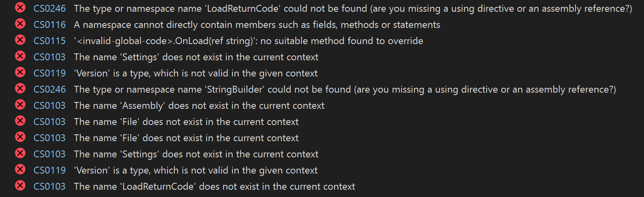Click the error icon on the first 'Version' CS0119 row
The height and width of the screenshot is (197, 644).
click(20, 72)
